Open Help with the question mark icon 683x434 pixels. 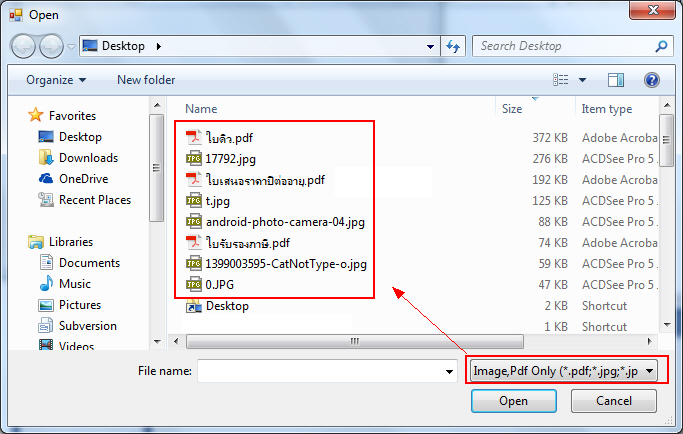tap(652, 80)
